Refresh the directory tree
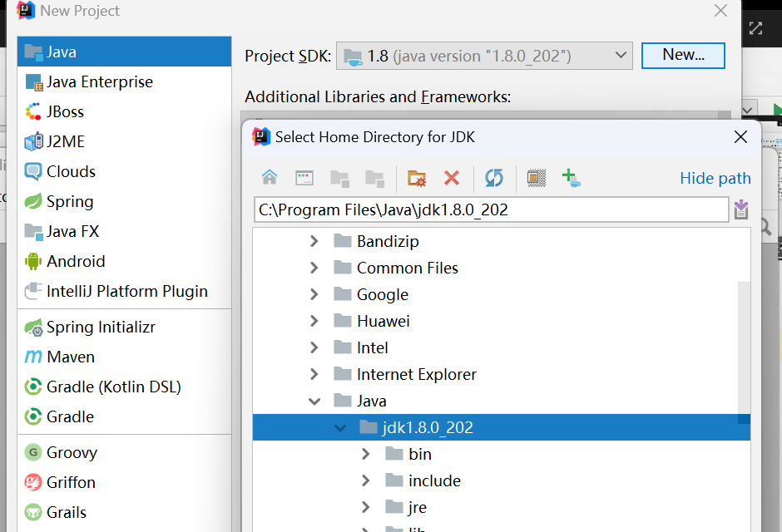Viewport: 782px width, 532px height. point(494,178)
